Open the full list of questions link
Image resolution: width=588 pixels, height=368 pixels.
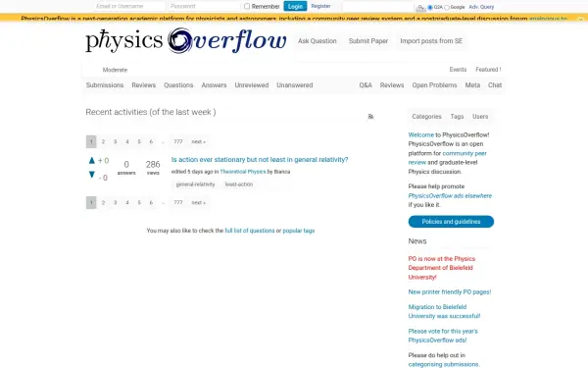(x=250, y=231)
